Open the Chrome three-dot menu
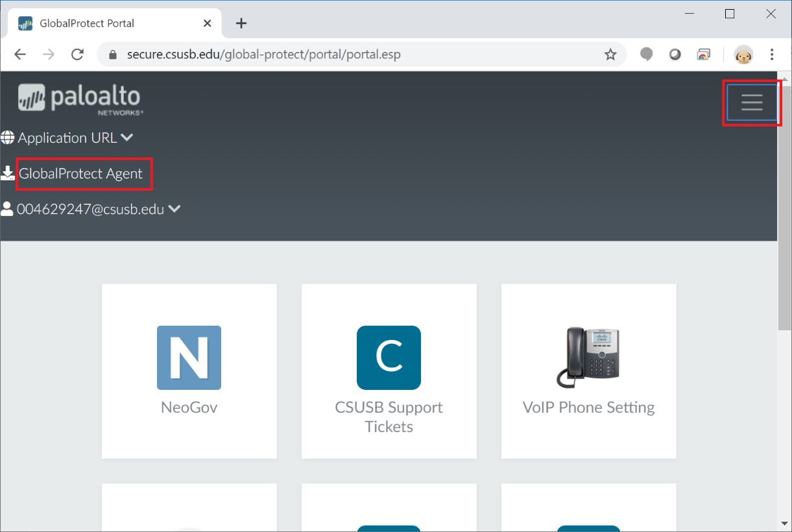Image resolution: width=792 pixels, height=532 pixels. coord(772,54)
